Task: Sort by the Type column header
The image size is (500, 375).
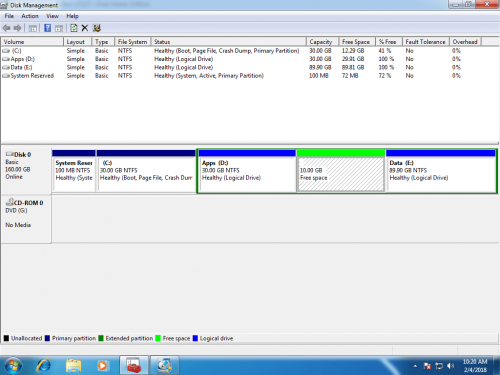Action: (103, 42)
